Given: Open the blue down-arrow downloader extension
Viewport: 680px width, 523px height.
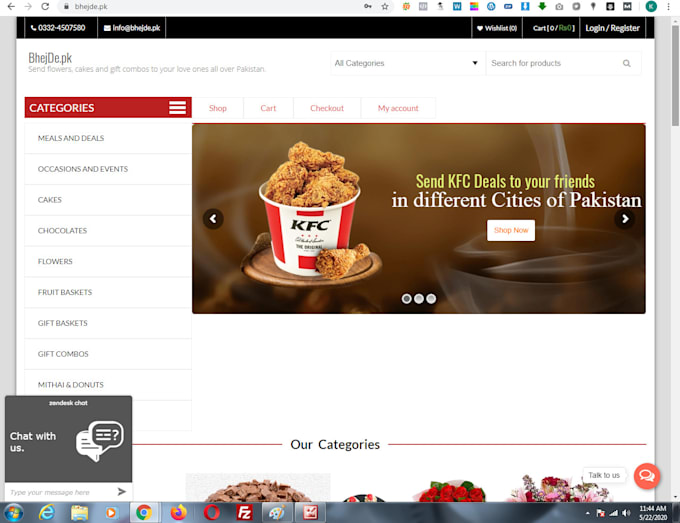Looking at the screenshot, I should pos(525,7).
